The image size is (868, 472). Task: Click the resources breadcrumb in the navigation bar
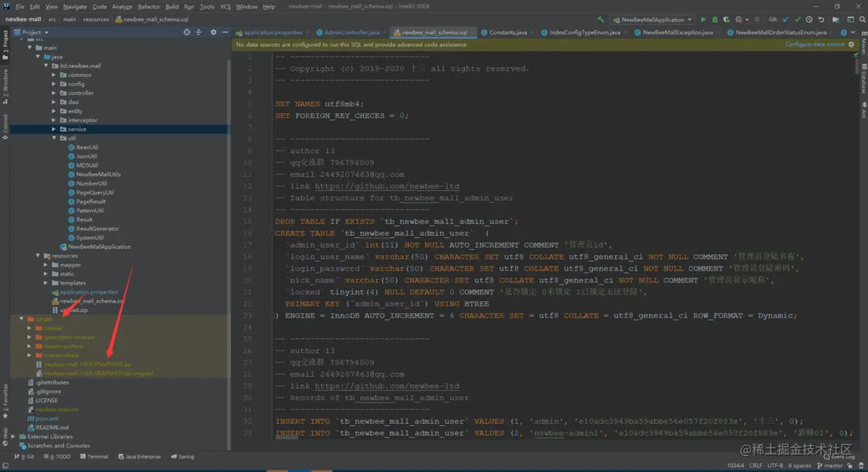[x=96, y=20]
